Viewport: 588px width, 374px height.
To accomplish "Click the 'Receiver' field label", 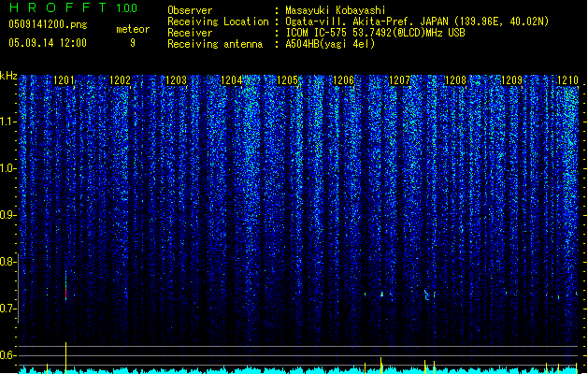I will (x=190, y=33).
